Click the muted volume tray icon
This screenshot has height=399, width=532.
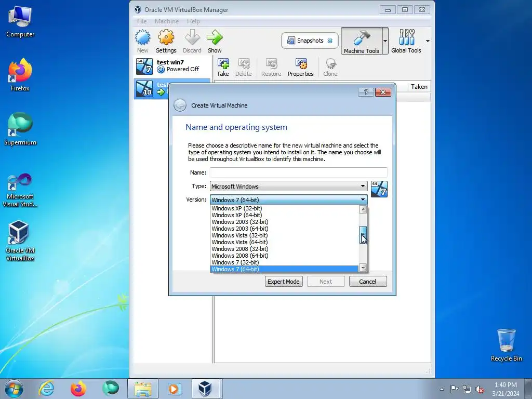click(x=480, y=389)
